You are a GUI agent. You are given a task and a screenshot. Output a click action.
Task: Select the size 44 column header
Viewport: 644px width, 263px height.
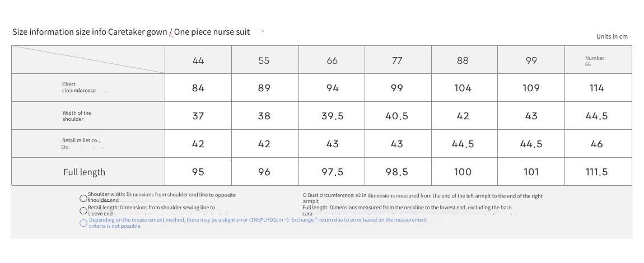point(198,60)
